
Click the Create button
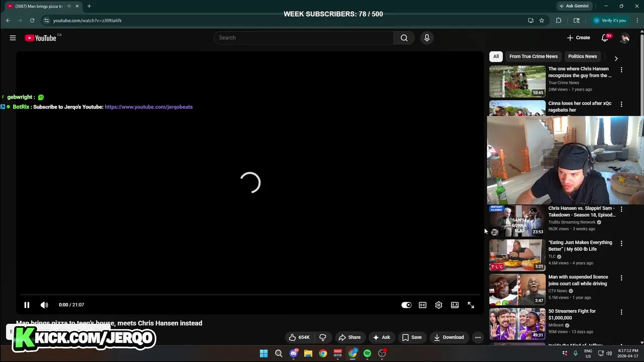(x=578, y=38)
